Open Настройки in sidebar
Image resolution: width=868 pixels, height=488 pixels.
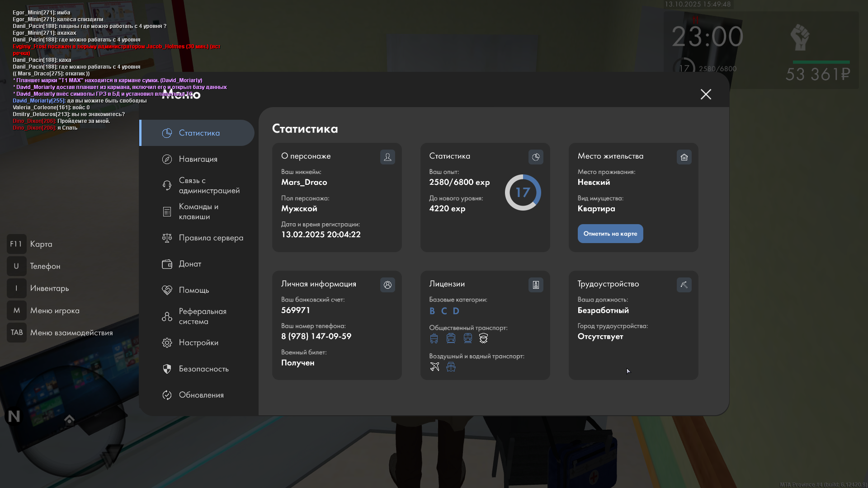point(198,343)
